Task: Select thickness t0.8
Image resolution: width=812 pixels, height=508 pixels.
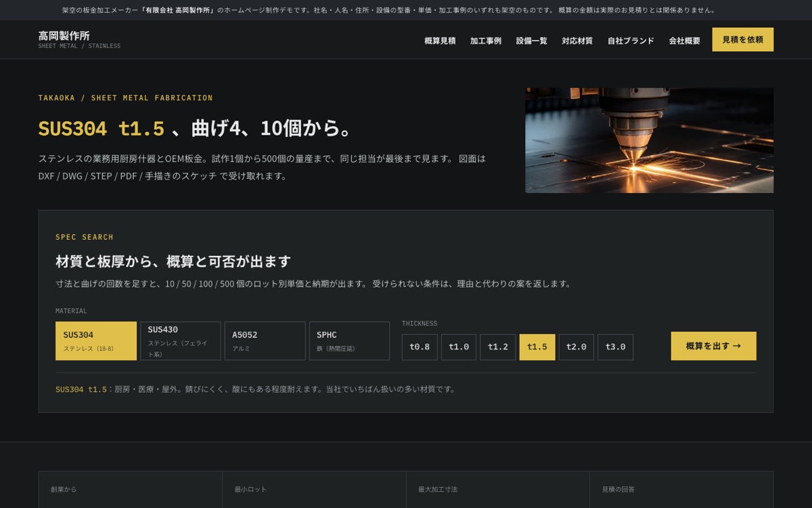Action: [420, 347]
